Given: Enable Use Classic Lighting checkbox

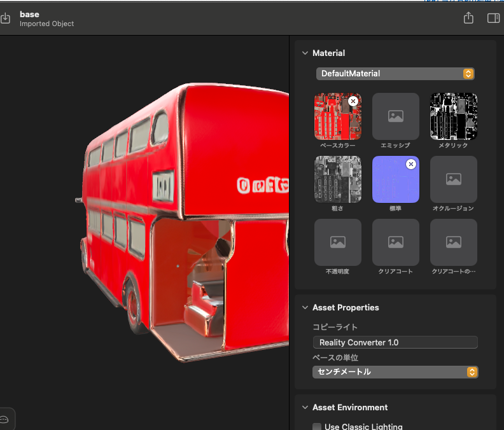Looking at the screenshot, I should pos(317,426).
